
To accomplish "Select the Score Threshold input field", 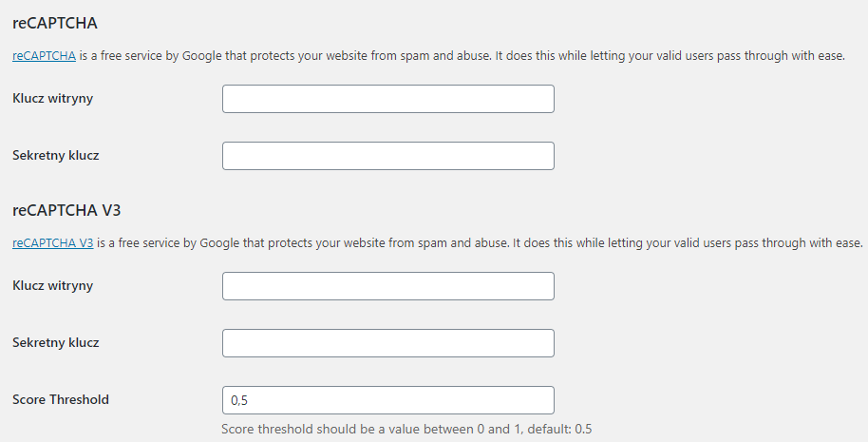I will 387,400.
